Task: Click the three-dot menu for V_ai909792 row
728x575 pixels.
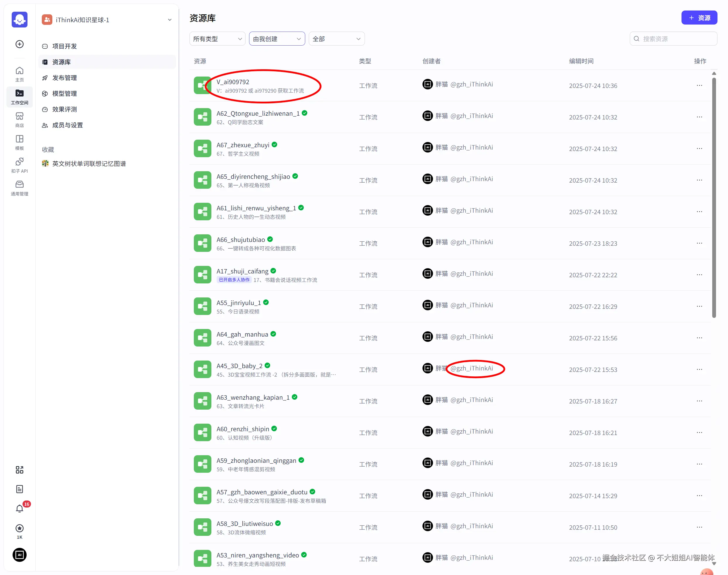Action: (699, 86)
